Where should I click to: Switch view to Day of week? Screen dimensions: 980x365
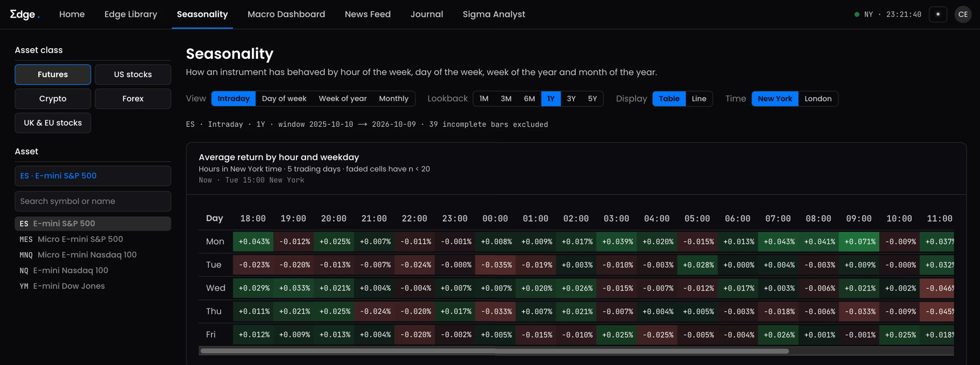pyautogui.click(x=284, y=99)
